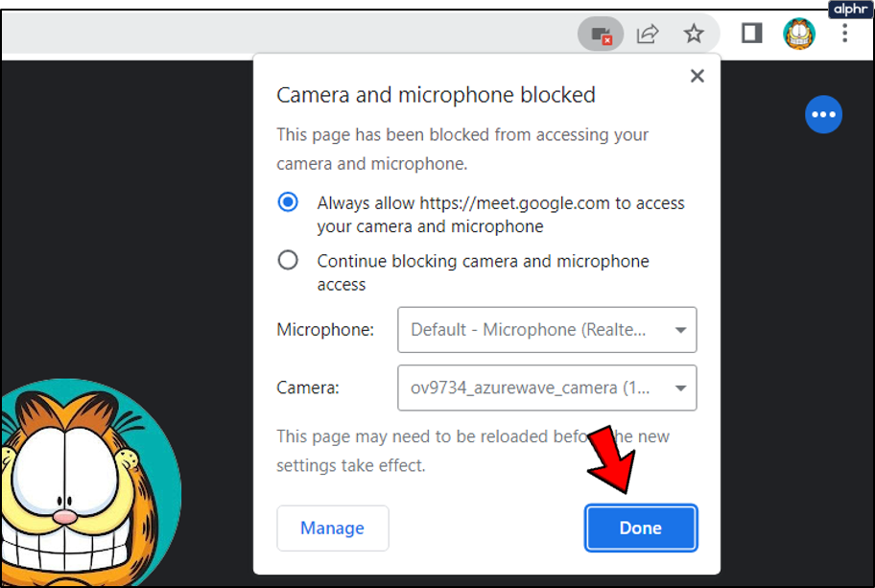Open the Camera device dropdown
The height and width of the screenshot is (588, 875).
547,388
